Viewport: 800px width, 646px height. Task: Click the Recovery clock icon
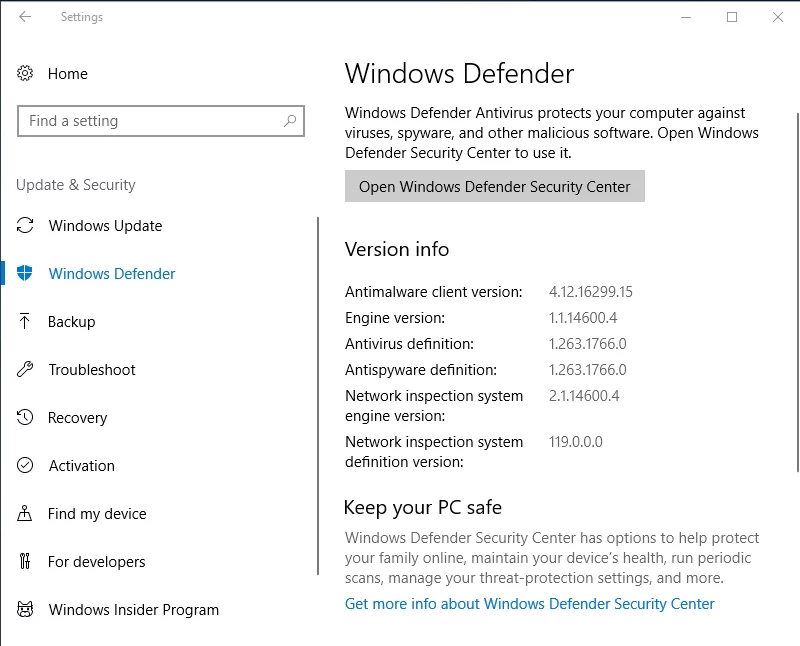[26, 418]
